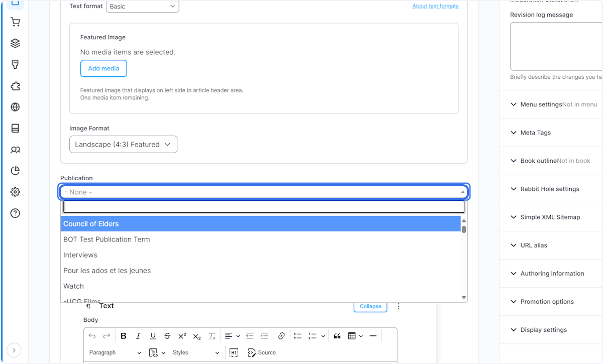This screenshot has height=364, width=603.
Task: Click the redo arrow in editor
Action: tap(107, 336)
